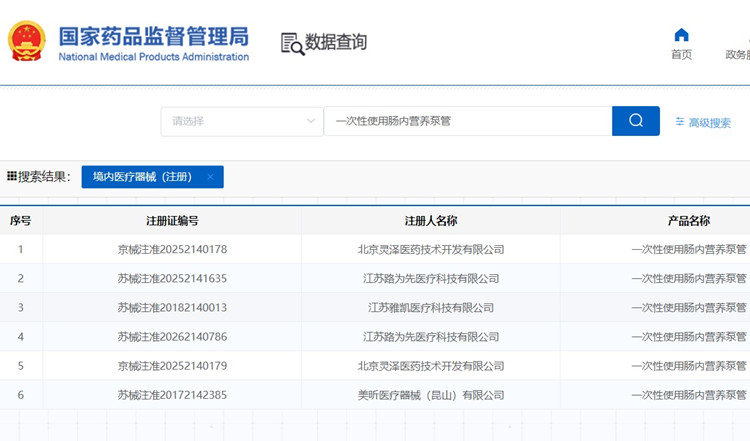This screenshot has width=750, height=441.
Task: Focus the search keyword input field
Action: click(468, 121)
